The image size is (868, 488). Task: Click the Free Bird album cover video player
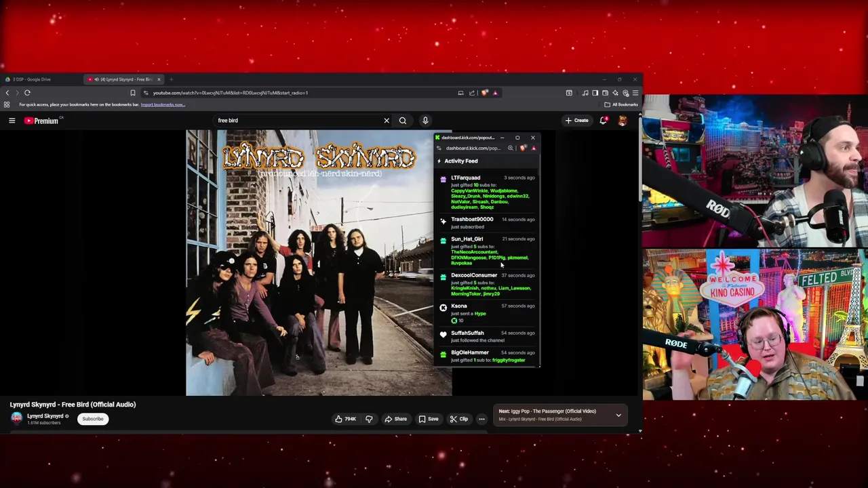[319, 263]
